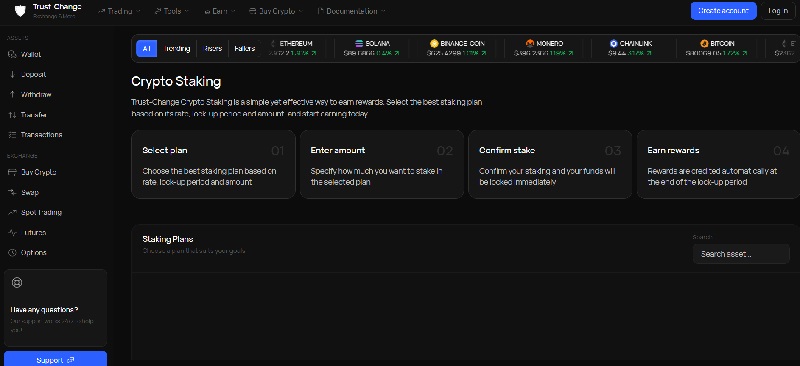This screenshot has height=366, width=800.
Task: Select the Fallers ticker filter tab
Action: [x=244, y=49]
